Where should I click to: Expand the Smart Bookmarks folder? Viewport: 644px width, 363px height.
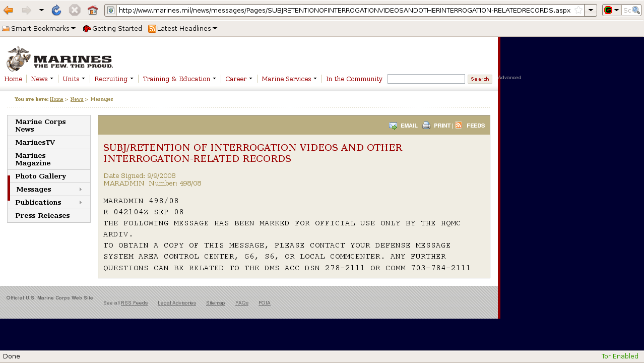(x=39, y=29)
